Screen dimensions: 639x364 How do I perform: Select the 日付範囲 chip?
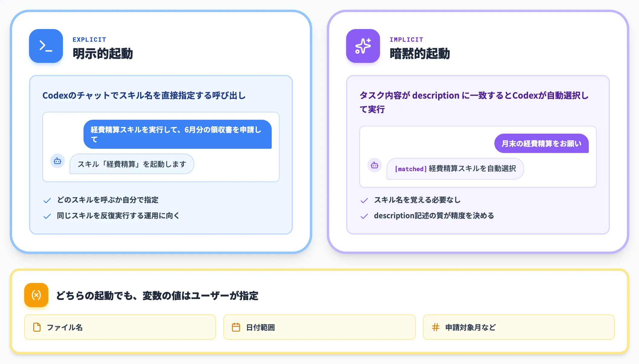319,327
